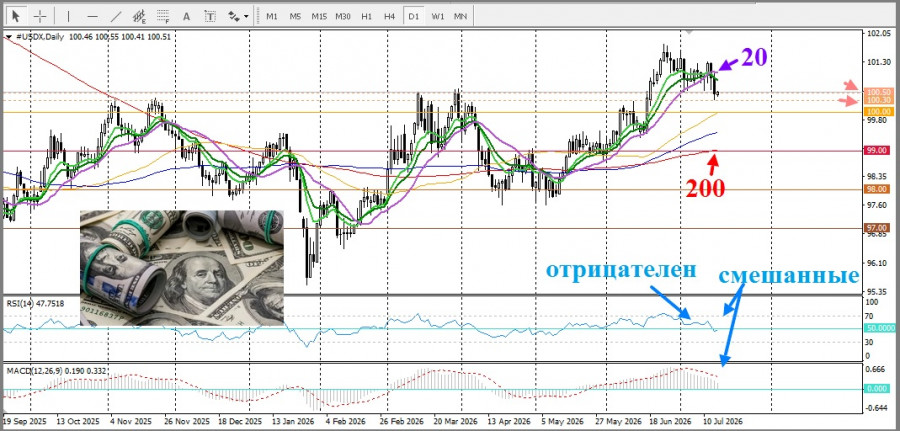Click the 98.00 price level tag
This screenshot has width=900, height=431.
[x=879, y=189]
